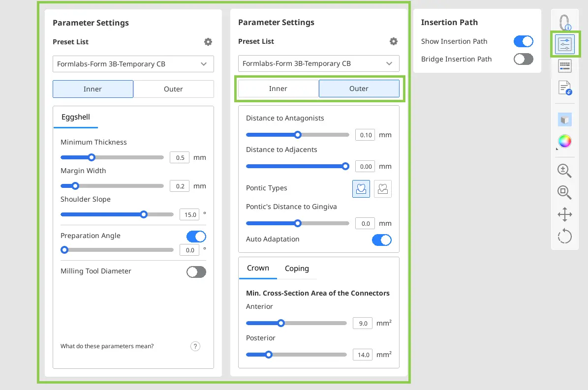The width and height of the screenshot is (588, 390).
Task: Enable Milling Tool Diameter toggle
Action: pos(196,272)
